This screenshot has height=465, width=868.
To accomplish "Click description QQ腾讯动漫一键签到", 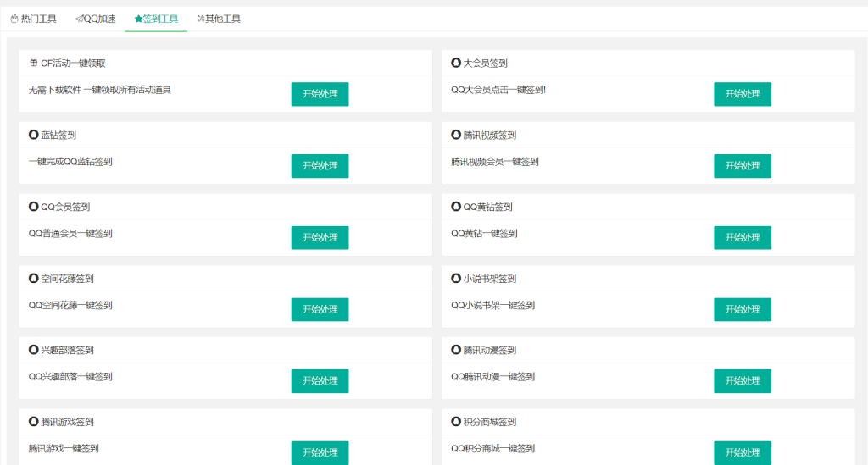I will click(492, 377).
